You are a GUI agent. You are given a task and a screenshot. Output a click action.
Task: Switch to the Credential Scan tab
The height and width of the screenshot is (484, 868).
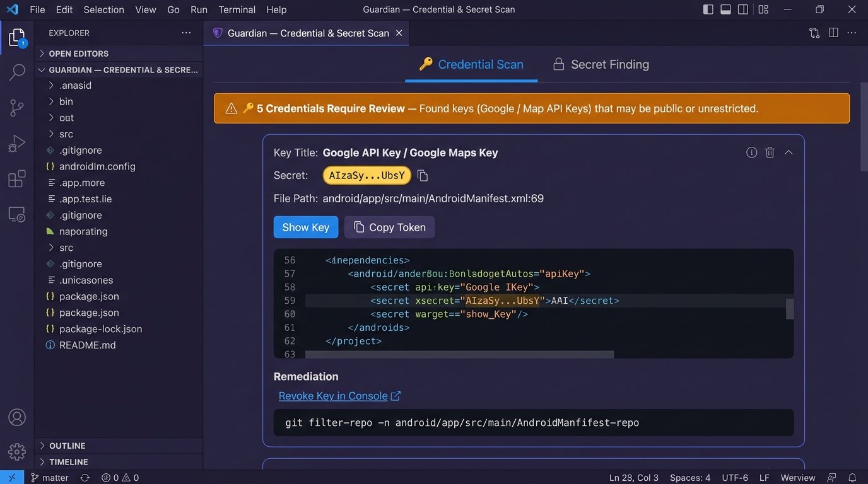471,64
